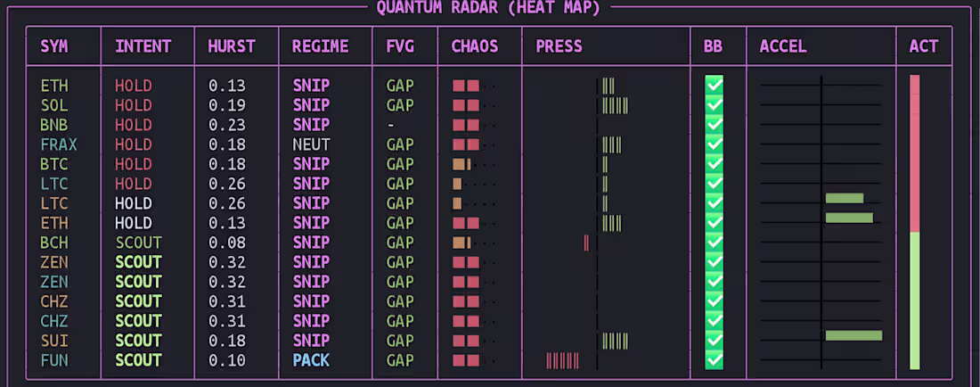The image size is (980, 387).
Task: Click the PRESS column header
Action: tap(559, 46)
